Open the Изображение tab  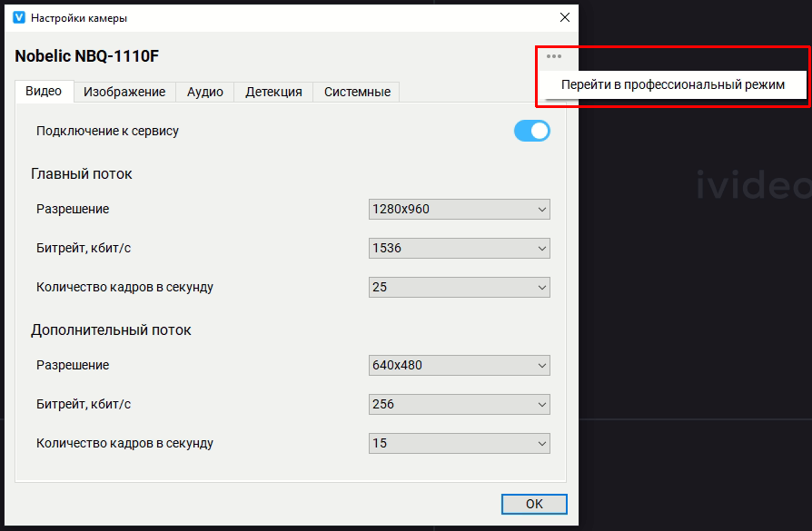124,92
